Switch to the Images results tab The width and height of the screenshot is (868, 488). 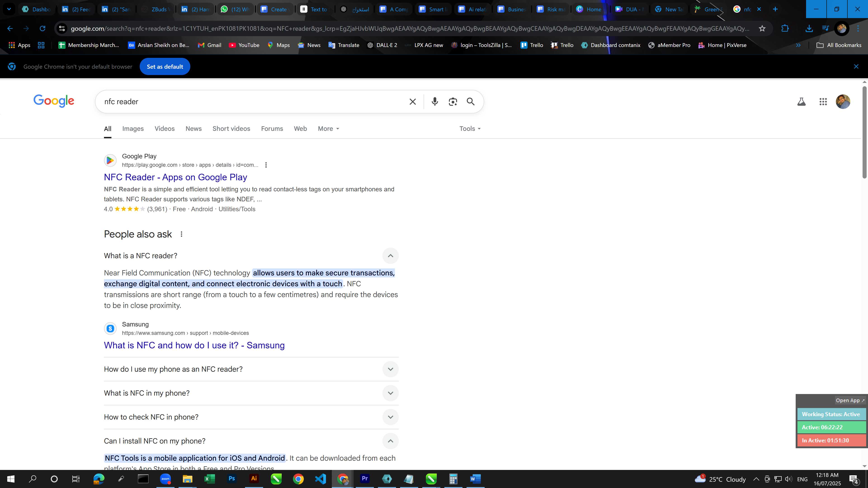[133, 129]
